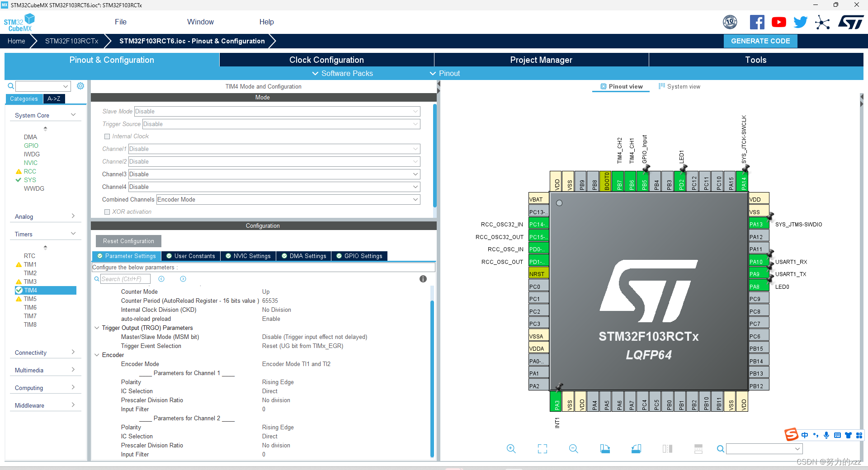
Task: Click STM32F103RCTx breadcrumb
Action: coord(71,41)
